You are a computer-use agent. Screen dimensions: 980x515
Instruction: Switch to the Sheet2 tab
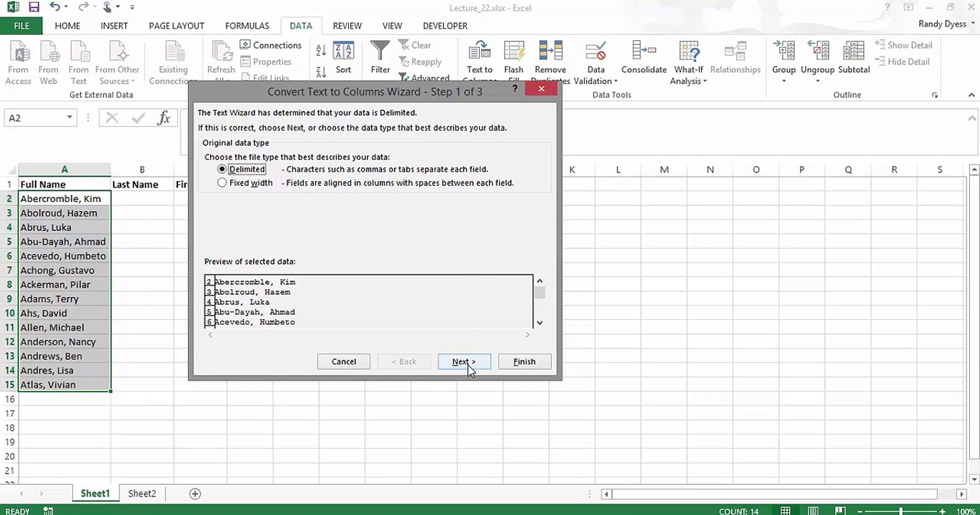coord(142,494)
